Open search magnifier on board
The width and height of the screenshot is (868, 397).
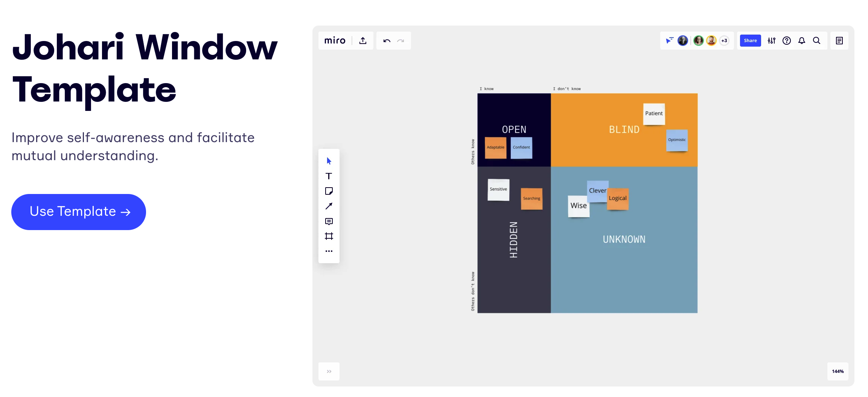(816, 41)
